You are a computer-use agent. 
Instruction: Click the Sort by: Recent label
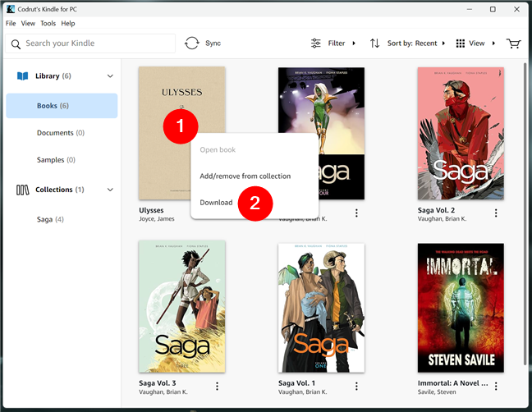coord(412,43)
